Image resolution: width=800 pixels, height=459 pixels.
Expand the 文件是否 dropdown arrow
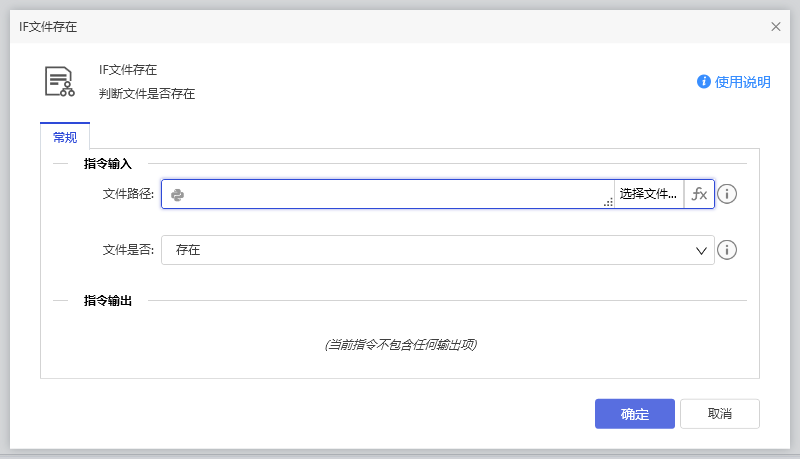pyautogui.click(x=701, y=250)
